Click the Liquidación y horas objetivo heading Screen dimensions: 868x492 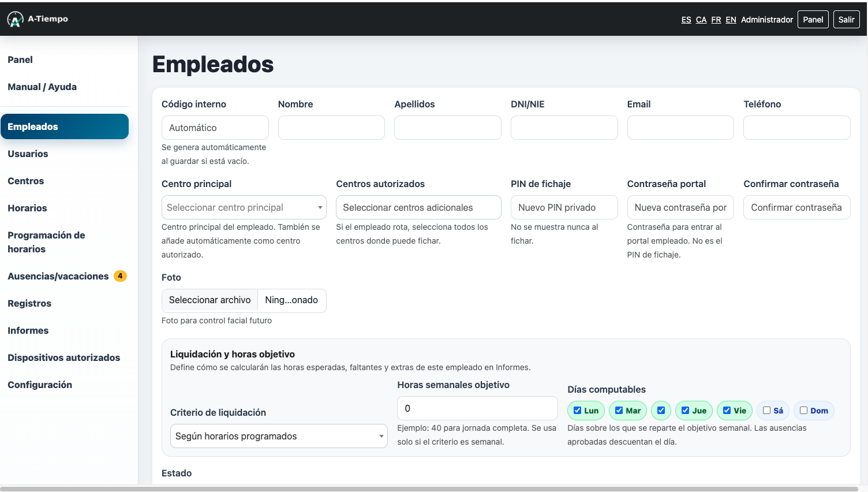tap(233, 354)
